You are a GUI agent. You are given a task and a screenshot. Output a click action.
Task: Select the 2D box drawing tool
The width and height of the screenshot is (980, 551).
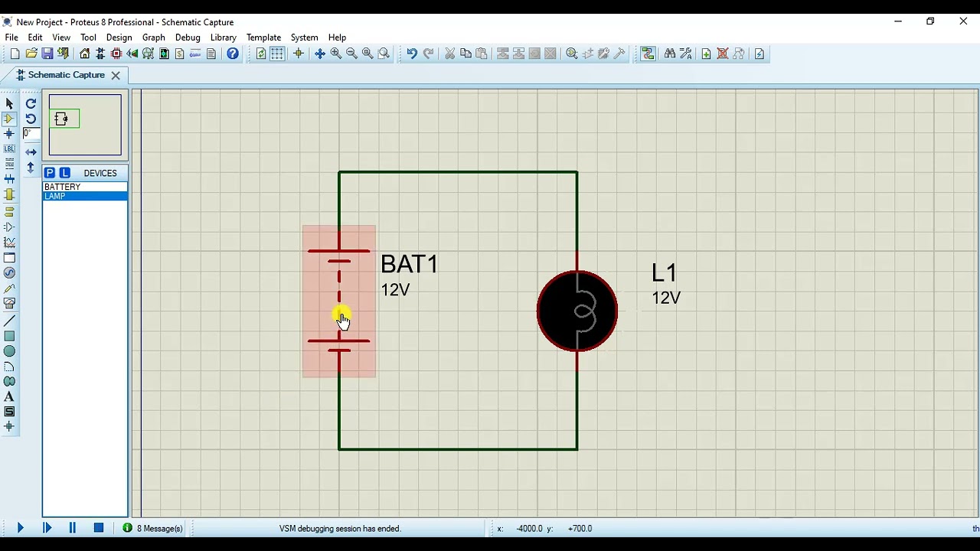coord(9,336)
